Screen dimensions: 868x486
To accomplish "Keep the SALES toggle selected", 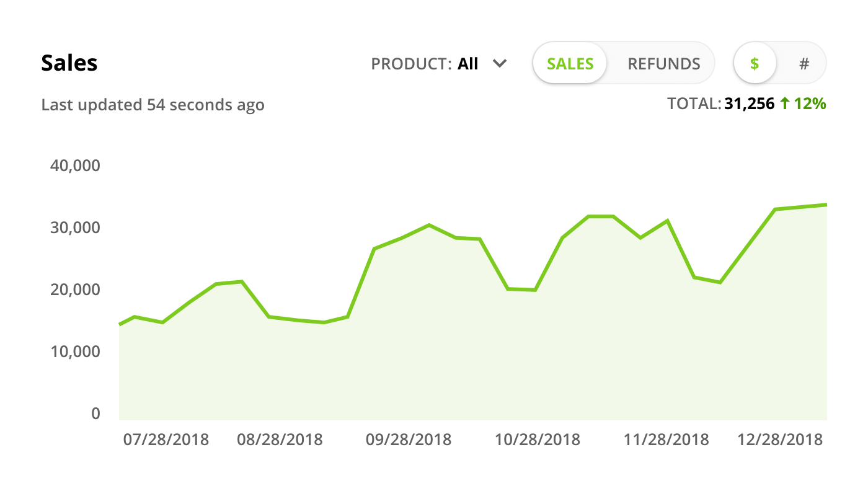I will 569,63.
